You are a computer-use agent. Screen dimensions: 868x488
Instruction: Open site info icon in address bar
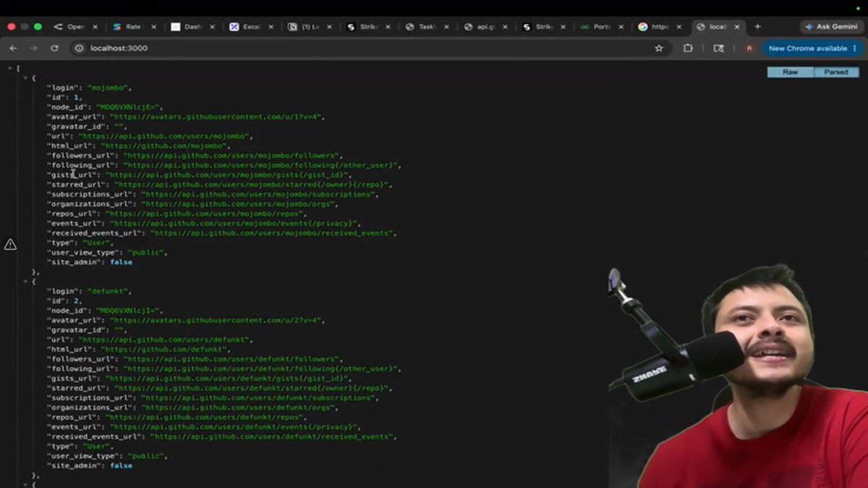click(x=80, y=48)
